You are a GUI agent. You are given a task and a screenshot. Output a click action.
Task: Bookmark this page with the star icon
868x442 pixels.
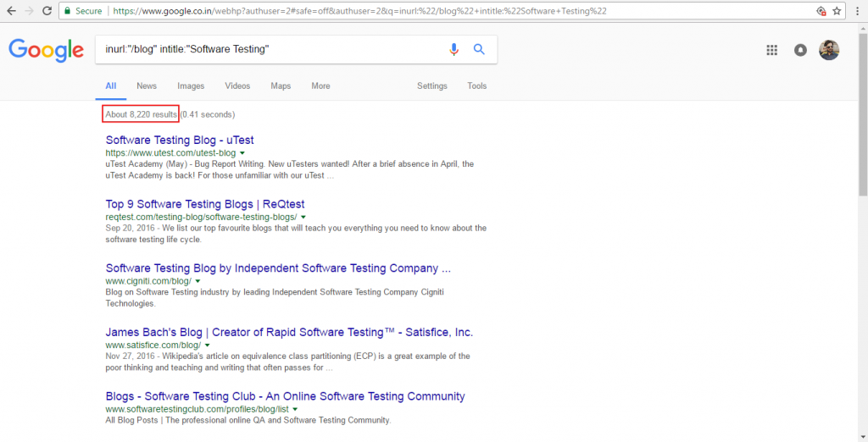(x=837, y=11)
